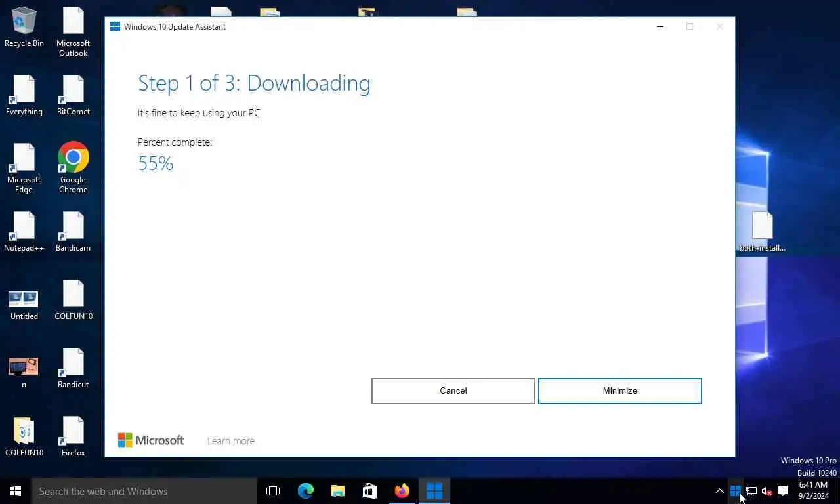Select the Google Chrome desktop icon
840x504 pixels.
[x=73, y=168]
